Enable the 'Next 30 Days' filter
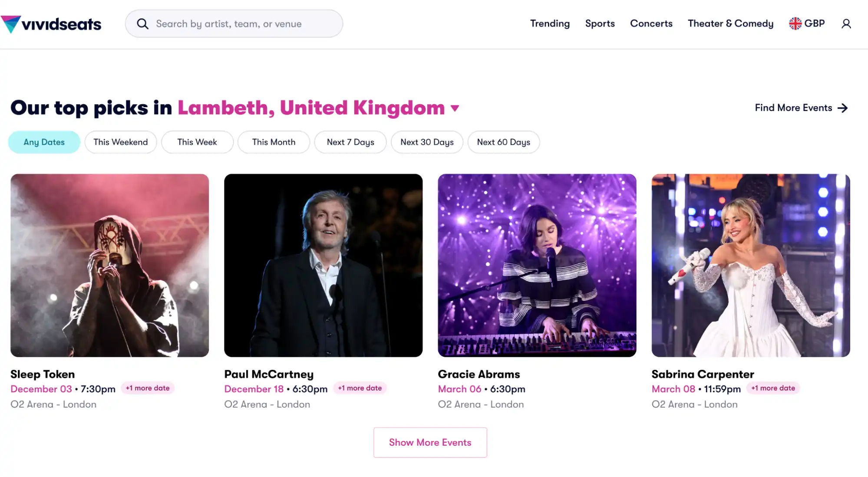868x477 pixels. (427, 142)
